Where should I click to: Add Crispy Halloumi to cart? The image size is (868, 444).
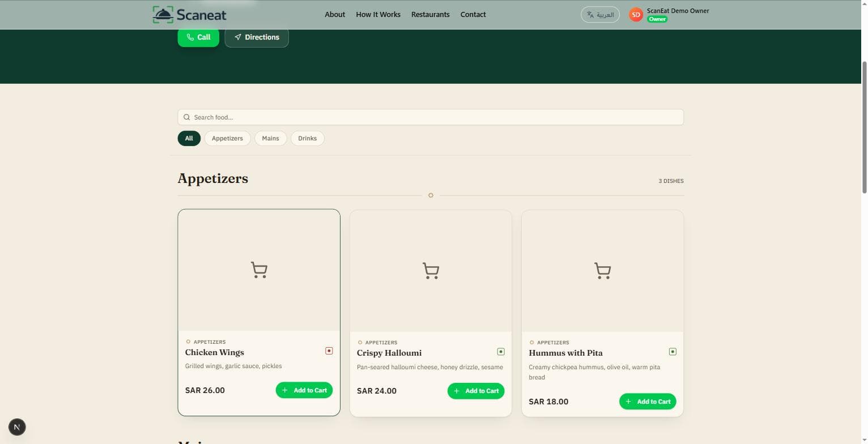click(476, 391)
